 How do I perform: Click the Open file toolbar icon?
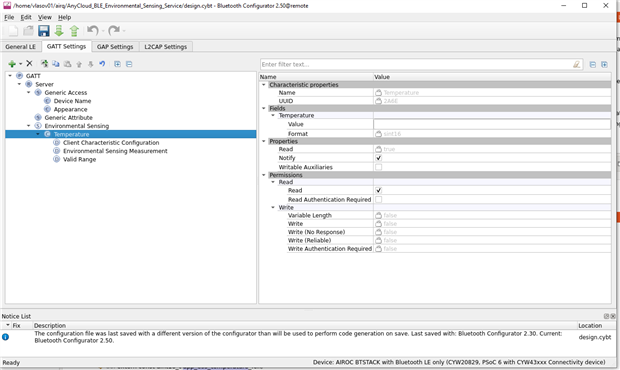tap(28, 30)
